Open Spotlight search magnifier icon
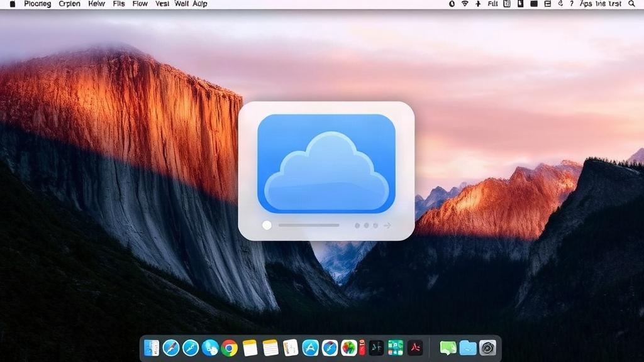The width and height of the screenshot is (644, 362). pyautogui.click(x=631, y=4)
